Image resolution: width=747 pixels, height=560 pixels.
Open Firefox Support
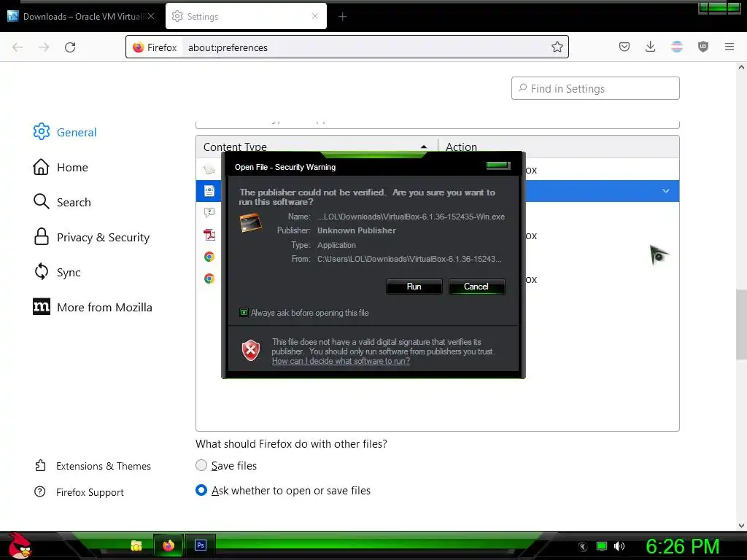(x=79, y=492)
